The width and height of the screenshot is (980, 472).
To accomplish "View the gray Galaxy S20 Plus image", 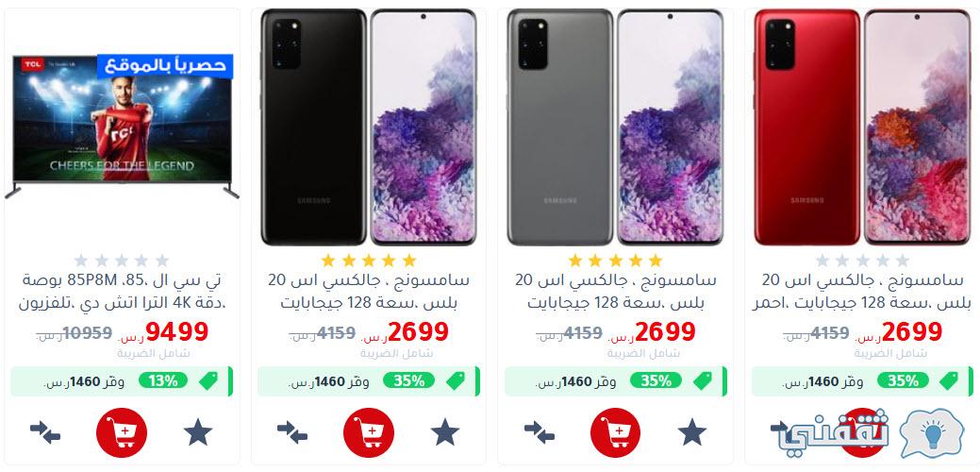I will [616, 126].
